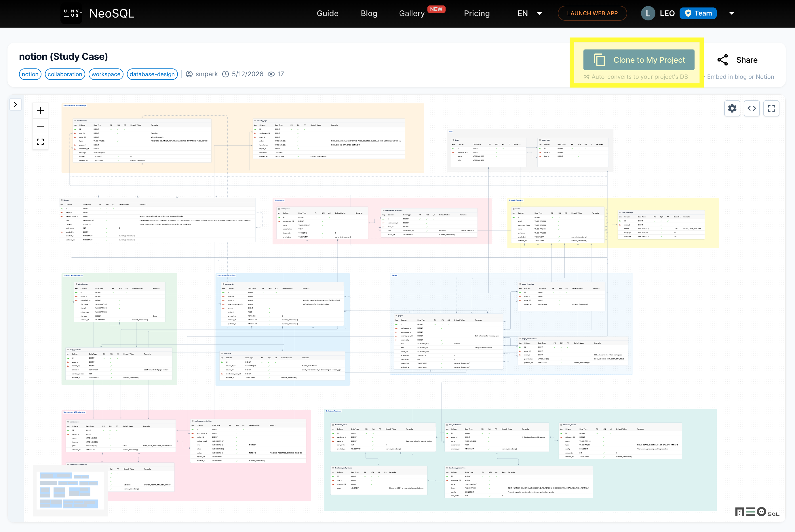The image size is (795, 532).
Task: Expand the left side panel chevron
Action: [16, 104]
